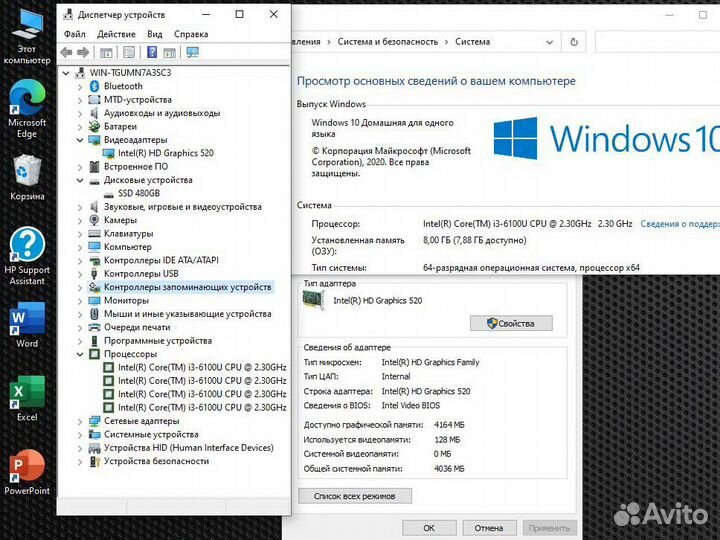
Task: Open the Справка menu
Action: [191, 34]
